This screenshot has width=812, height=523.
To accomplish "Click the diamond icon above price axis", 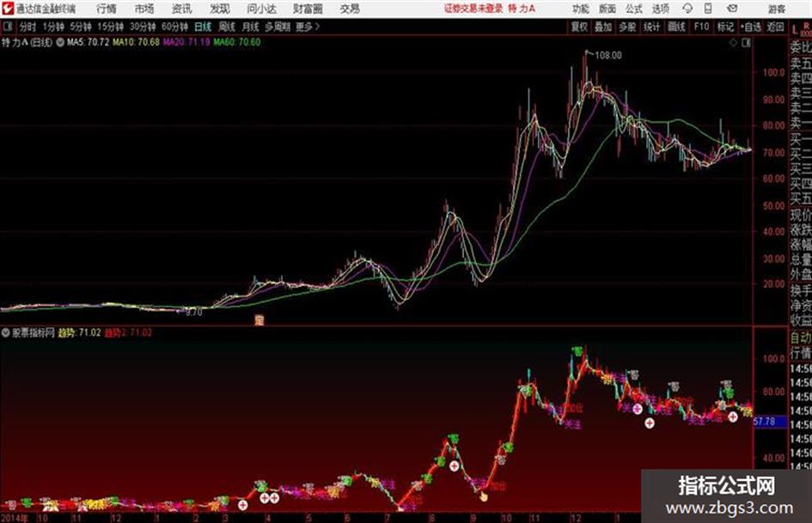I will tap(733, 43).
